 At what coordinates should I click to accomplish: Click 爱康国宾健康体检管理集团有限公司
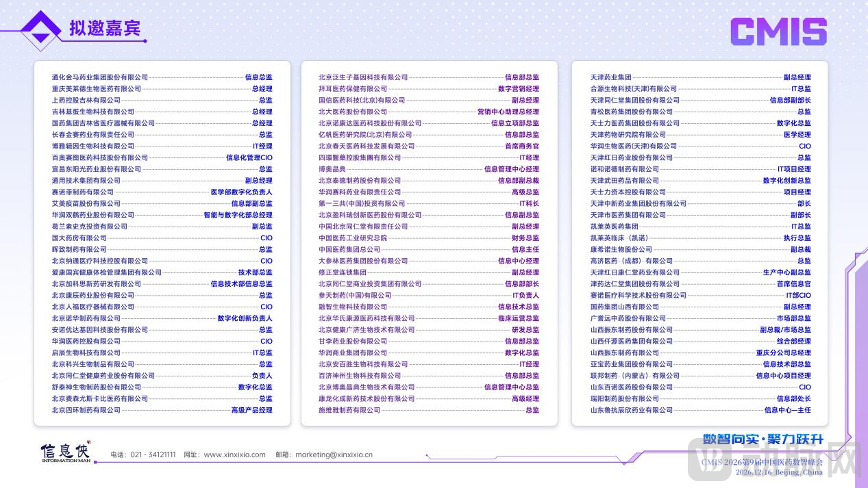click(106, 272)
